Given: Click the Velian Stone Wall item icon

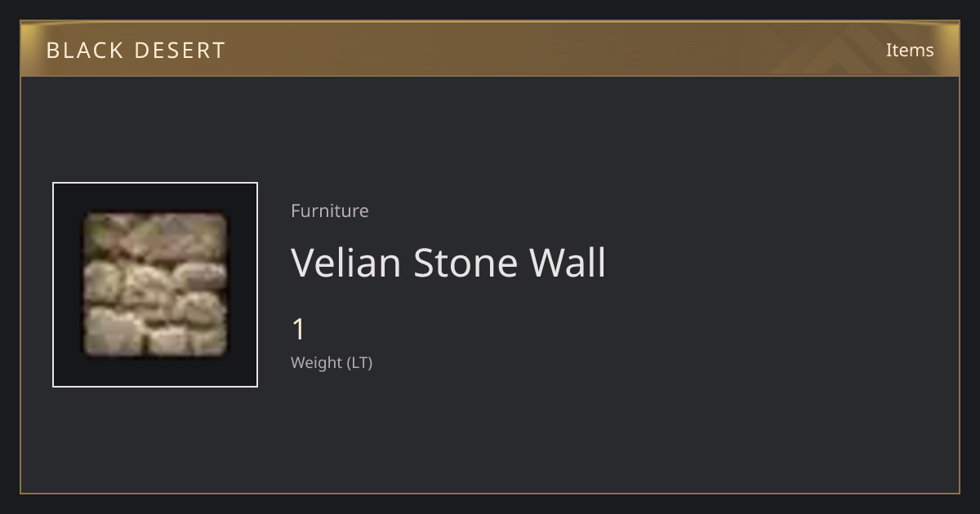Looking at the screenshot, I should click(x=155, y=284).
